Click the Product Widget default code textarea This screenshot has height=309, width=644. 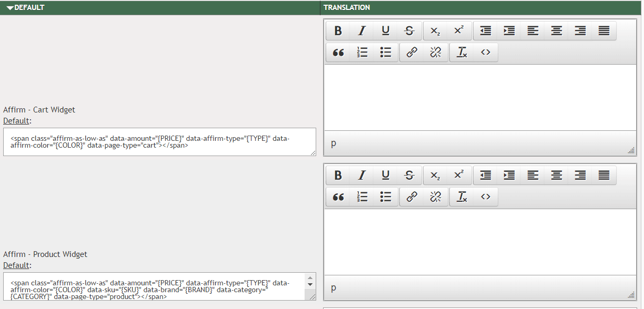pyautogui.click(x=159, y=286)
